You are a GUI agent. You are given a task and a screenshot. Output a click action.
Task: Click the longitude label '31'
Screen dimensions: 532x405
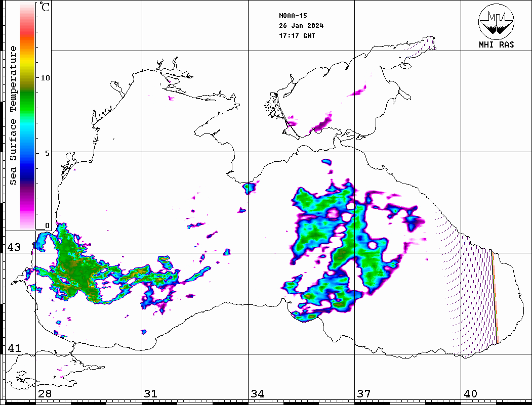[x=151, y=394]
